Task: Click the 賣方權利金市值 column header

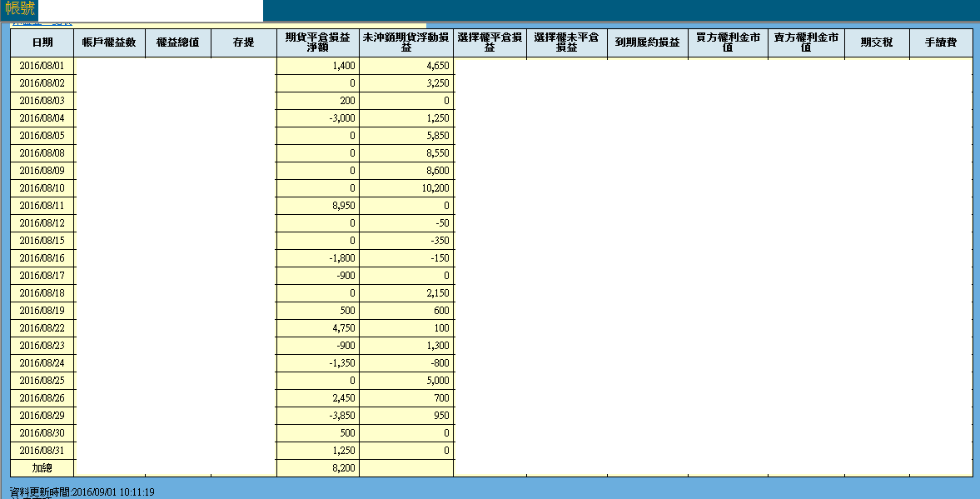Action: [x=806, y=42]
